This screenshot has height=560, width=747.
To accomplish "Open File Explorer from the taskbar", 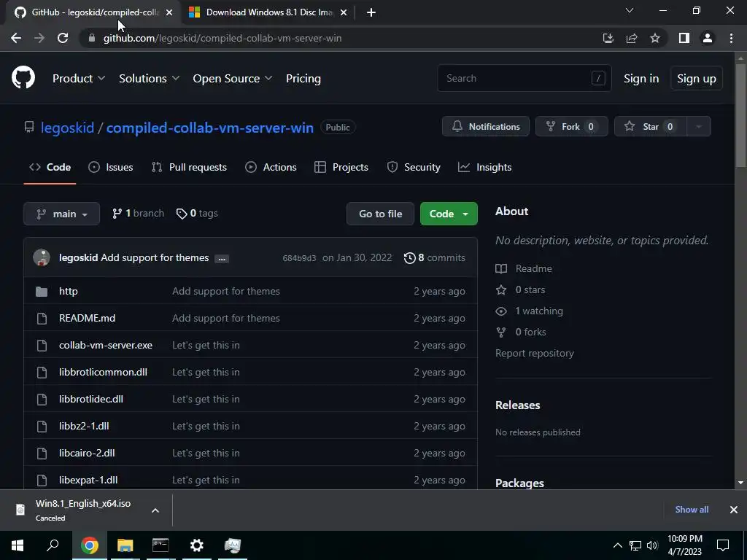I will 125,545.
